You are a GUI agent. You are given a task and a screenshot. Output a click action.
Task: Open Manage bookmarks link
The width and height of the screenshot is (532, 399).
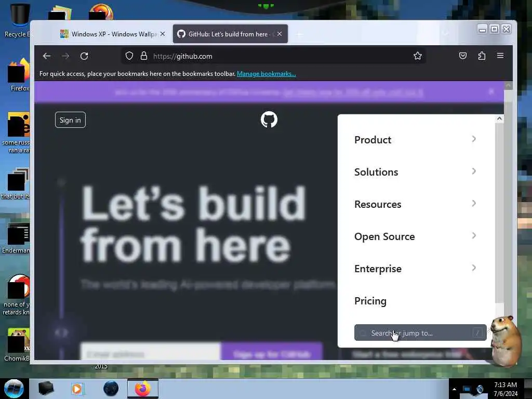pos(267,74)
